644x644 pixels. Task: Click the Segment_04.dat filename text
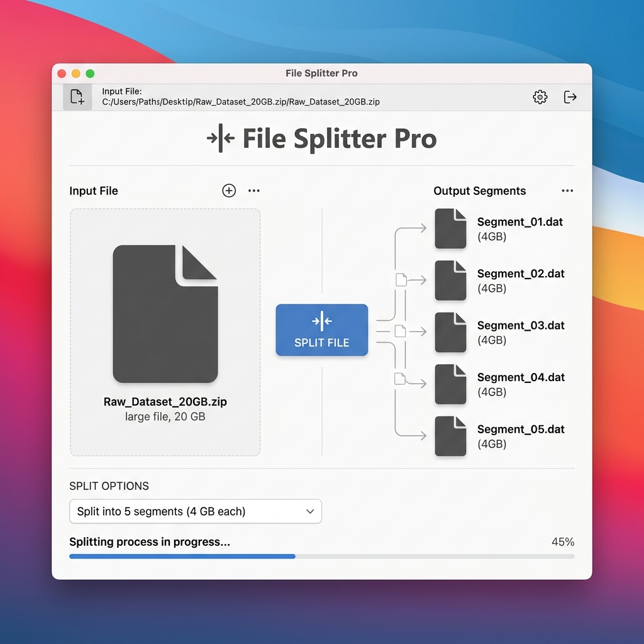point(520,377)
